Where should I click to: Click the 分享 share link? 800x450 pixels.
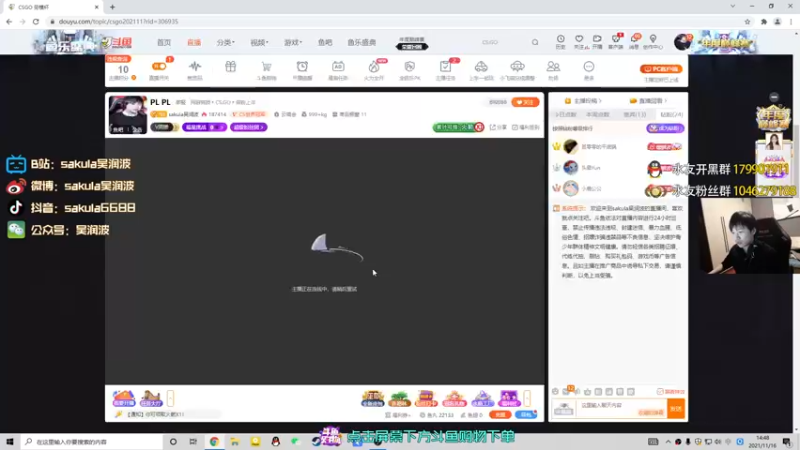point(498,127)
